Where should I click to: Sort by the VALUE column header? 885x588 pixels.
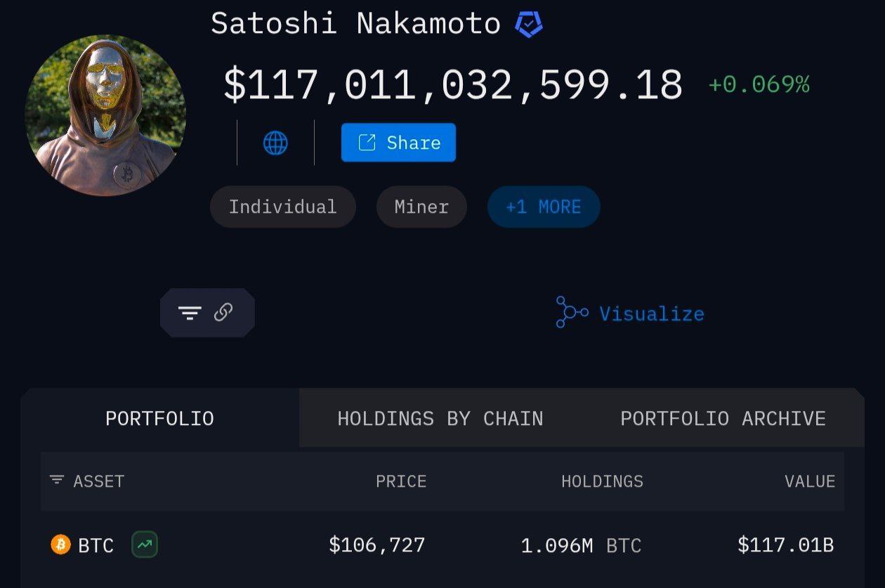point(810,481)
